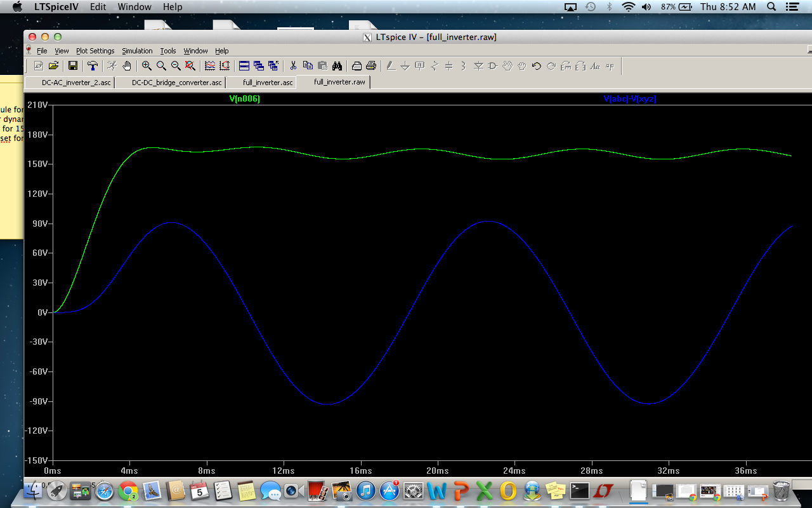Tile windows horizontally using toolbar icon
The width and height of the screenshot is (812, 508).
(x=244, y=65)
